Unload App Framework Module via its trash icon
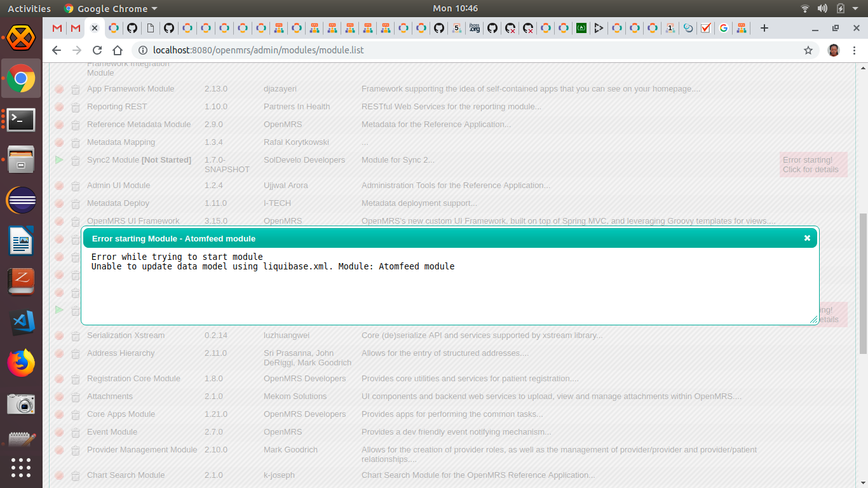This screenshot has height=488, width=868. click(76, 90)
